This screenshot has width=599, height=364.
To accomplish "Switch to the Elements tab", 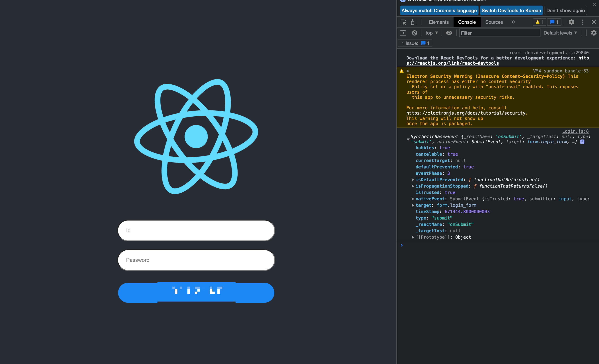I will pyautogui.click(x=439, y=22).
